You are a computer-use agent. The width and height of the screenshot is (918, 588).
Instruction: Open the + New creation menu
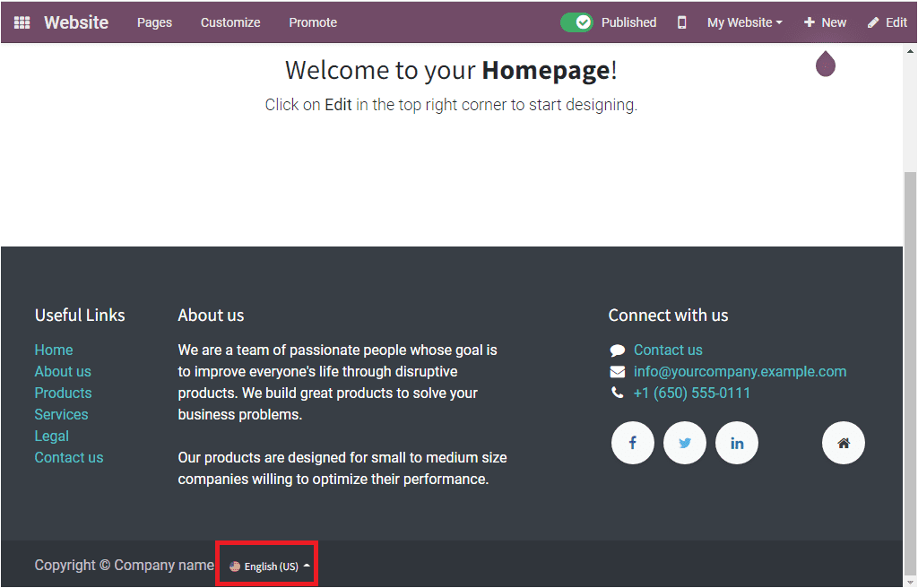pos(825,22)
